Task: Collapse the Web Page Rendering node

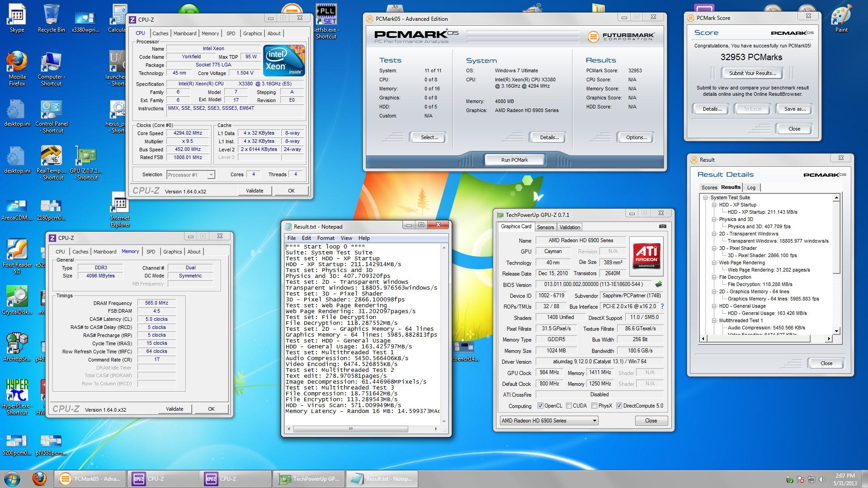Action: click(714, 263)
